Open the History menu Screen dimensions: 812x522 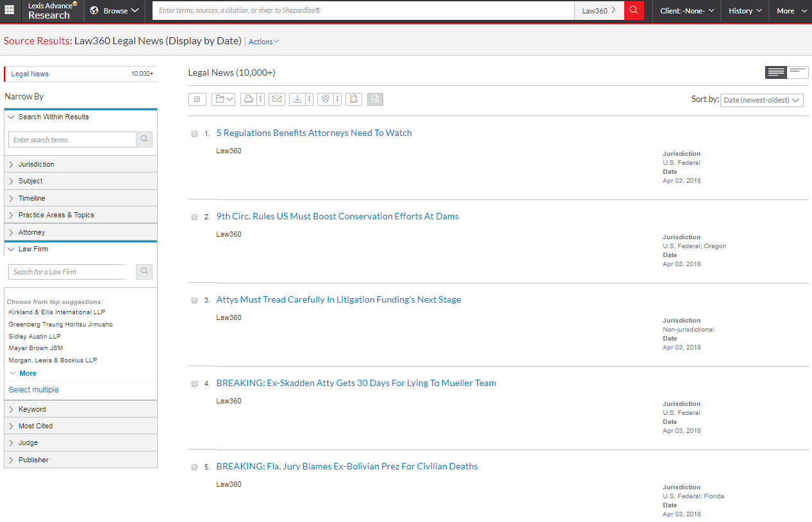(x=745, y=10)
